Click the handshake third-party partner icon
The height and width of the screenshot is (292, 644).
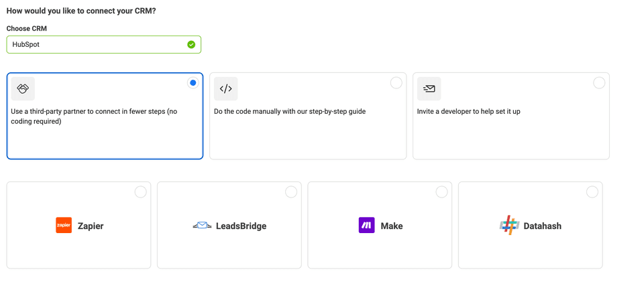click(x=23, y=88)
